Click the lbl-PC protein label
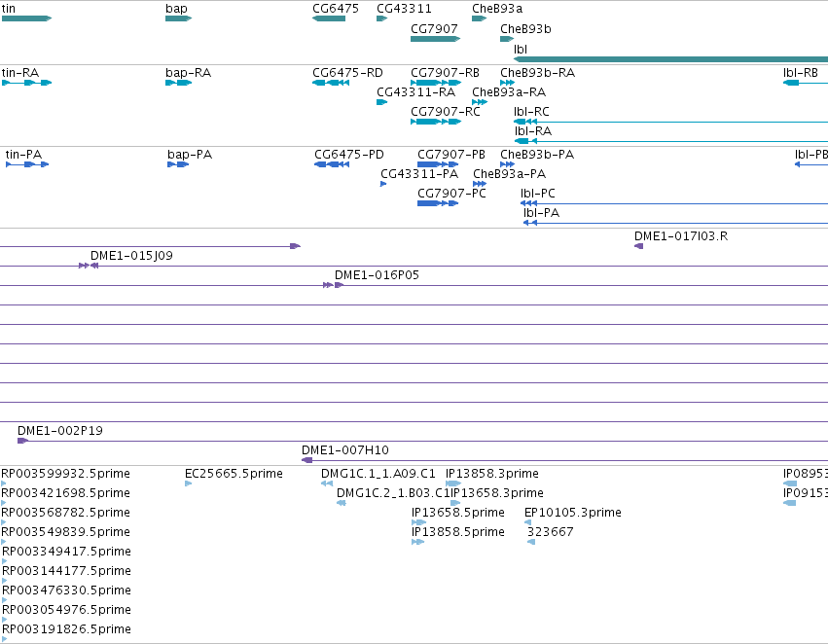The height and width of the screenshot is (644, 828). click(x=537, y=194)
